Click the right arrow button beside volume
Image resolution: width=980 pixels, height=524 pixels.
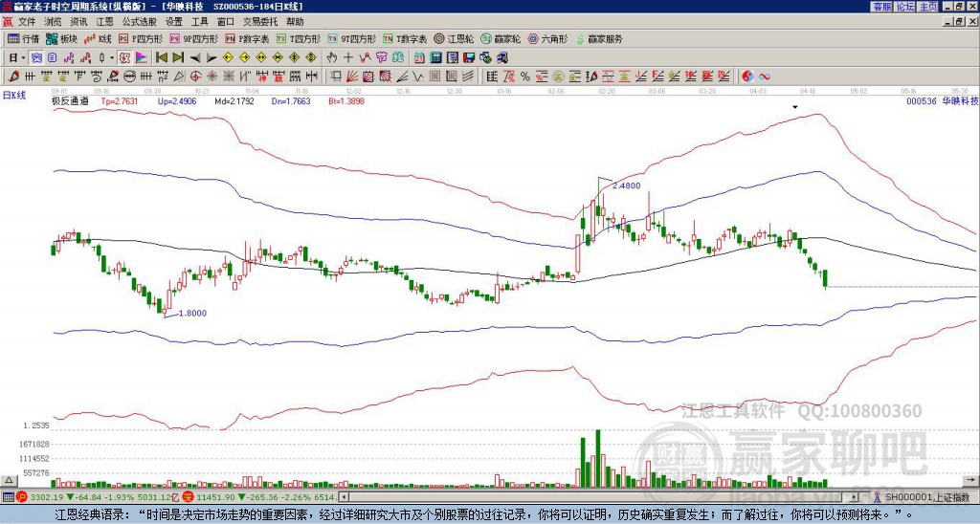click(971, 480)
